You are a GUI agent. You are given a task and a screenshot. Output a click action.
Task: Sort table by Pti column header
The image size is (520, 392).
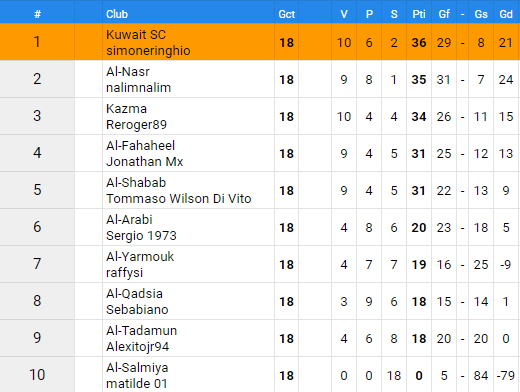tap(419, 14)
